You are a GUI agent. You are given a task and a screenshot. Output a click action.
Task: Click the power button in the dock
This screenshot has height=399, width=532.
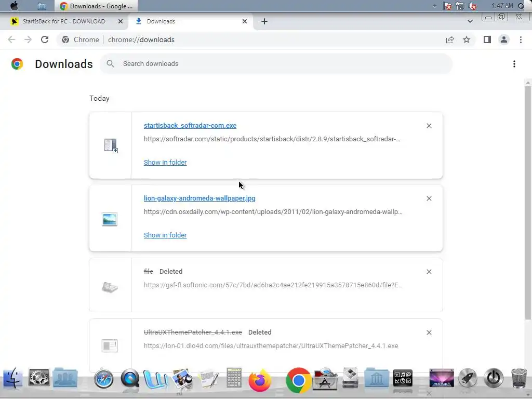494,378
